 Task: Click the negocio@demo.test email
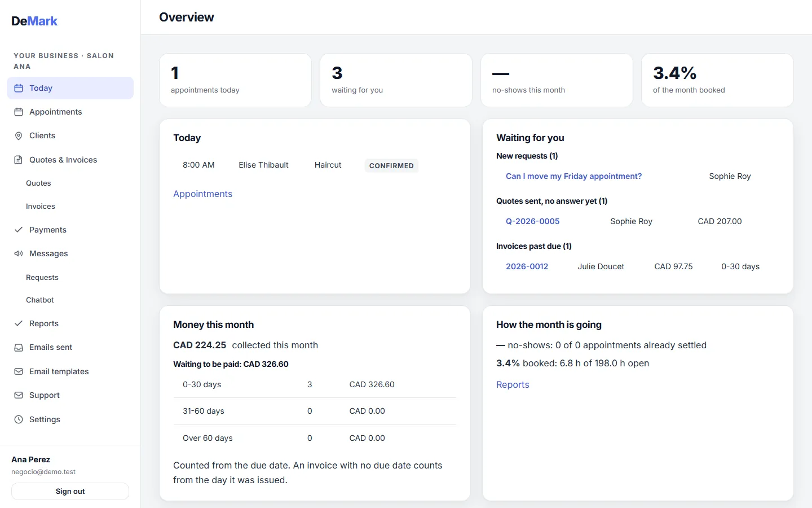(x=43, y=472)
